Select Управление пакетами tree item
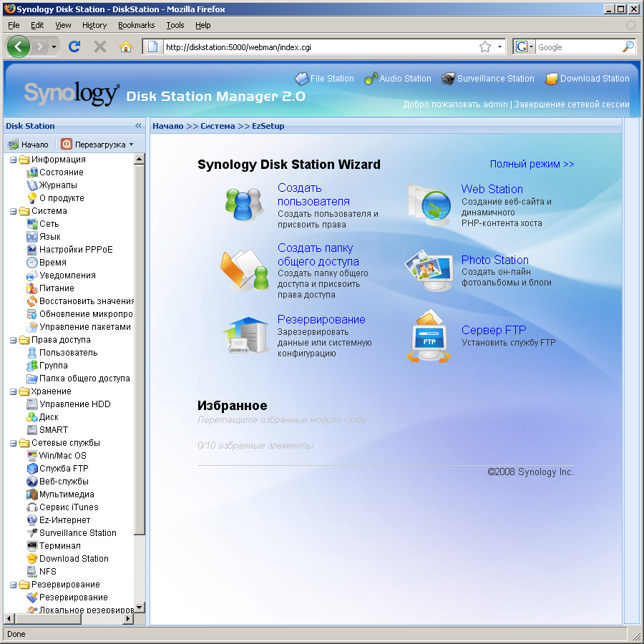 click(84, 327)
